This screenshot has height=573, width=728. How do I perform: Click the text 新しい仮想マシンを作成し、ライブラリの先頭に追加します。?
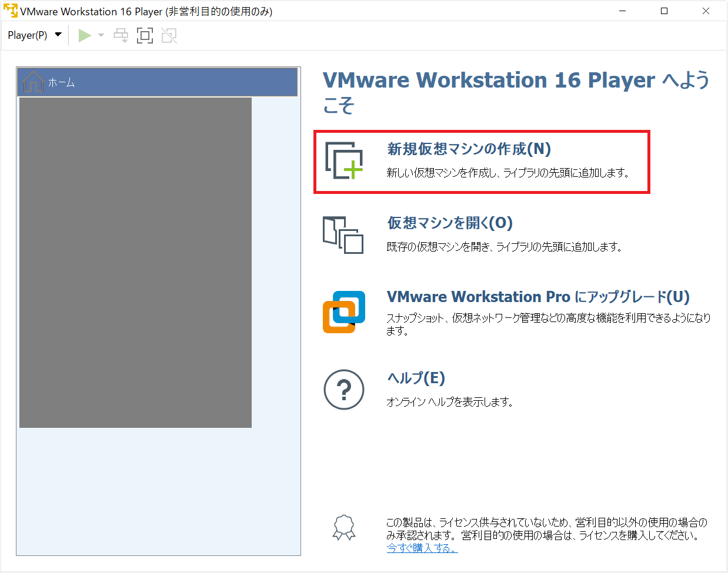(x=508, y=173)
